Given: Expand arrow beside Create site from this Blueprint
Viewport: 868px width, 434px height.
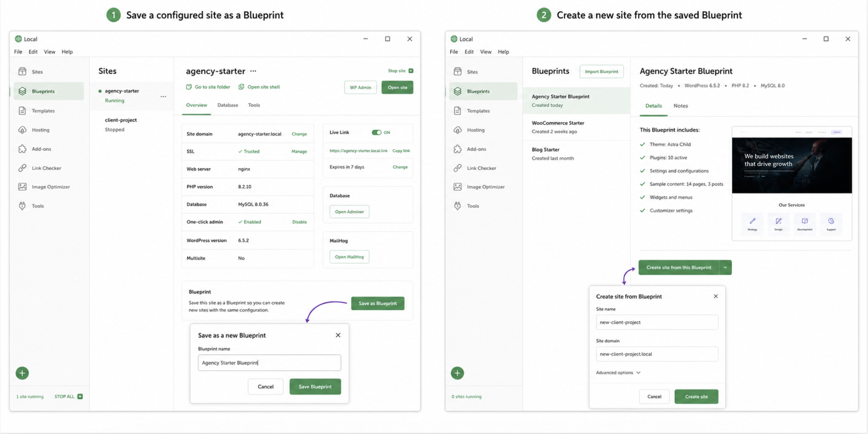Looking at the screenshot, I should point(725,267).
